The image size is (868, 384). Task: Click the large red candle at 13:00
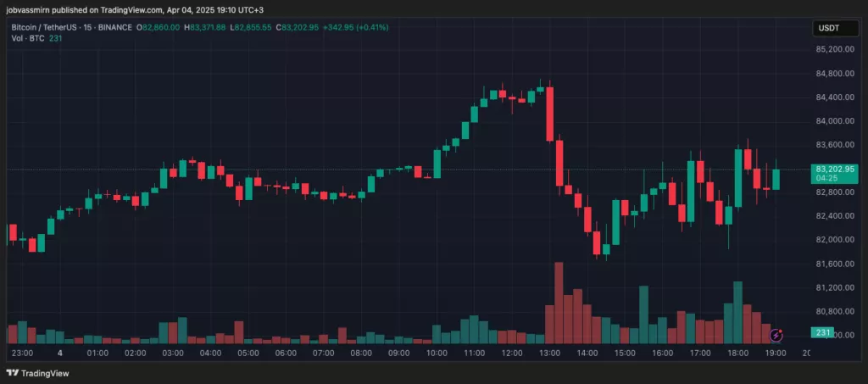click(549, 114)
